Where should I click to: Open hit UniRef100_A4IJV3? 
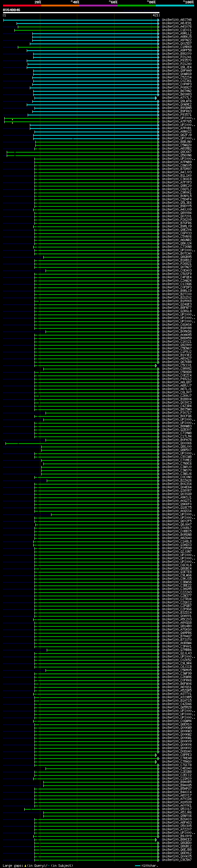[x=177, y=172]
